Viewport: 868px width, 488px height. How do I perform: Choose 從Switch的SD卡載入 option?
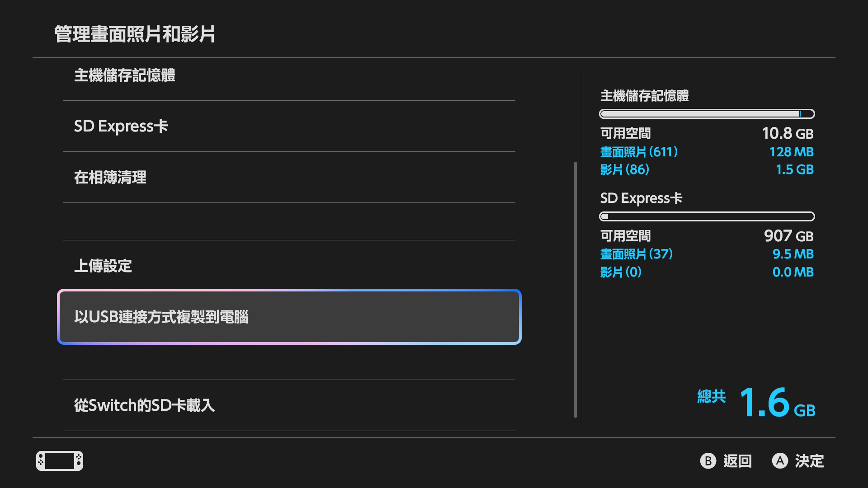point(289,405)
